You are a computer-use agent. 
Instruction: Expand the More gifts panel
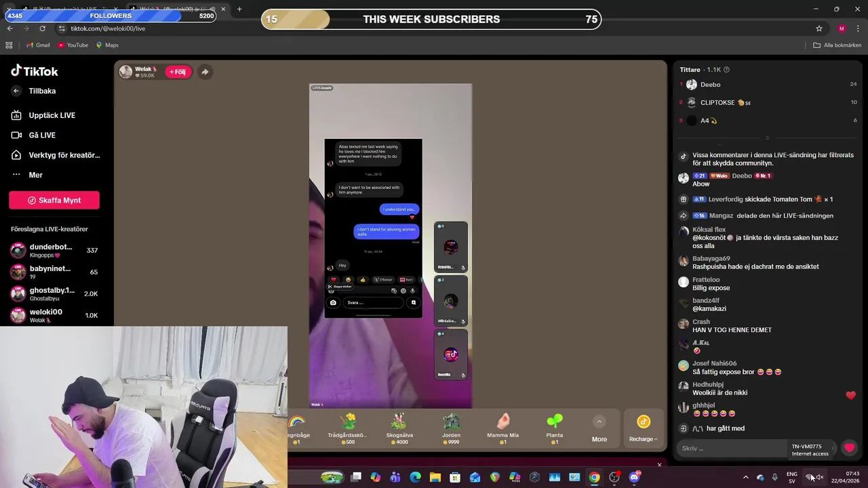click(599, 430)
